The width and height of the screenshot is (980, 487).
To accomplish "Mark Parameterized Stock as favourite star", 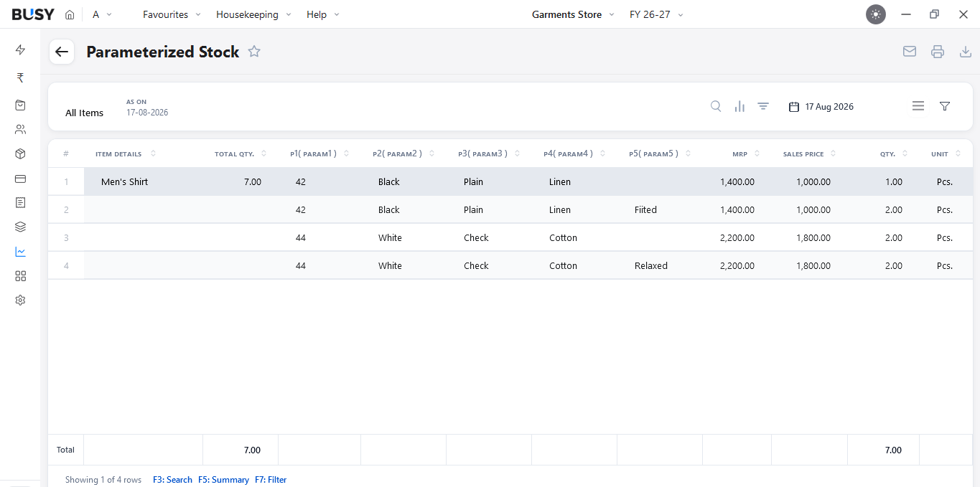I will pyautogui.click(x=254, y=52).
